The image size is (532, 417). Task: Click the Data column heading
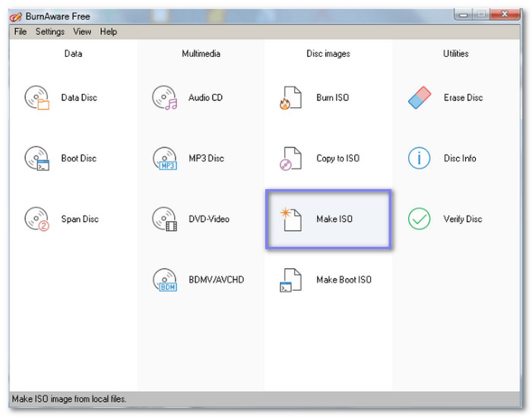click(x=73, y=54)
